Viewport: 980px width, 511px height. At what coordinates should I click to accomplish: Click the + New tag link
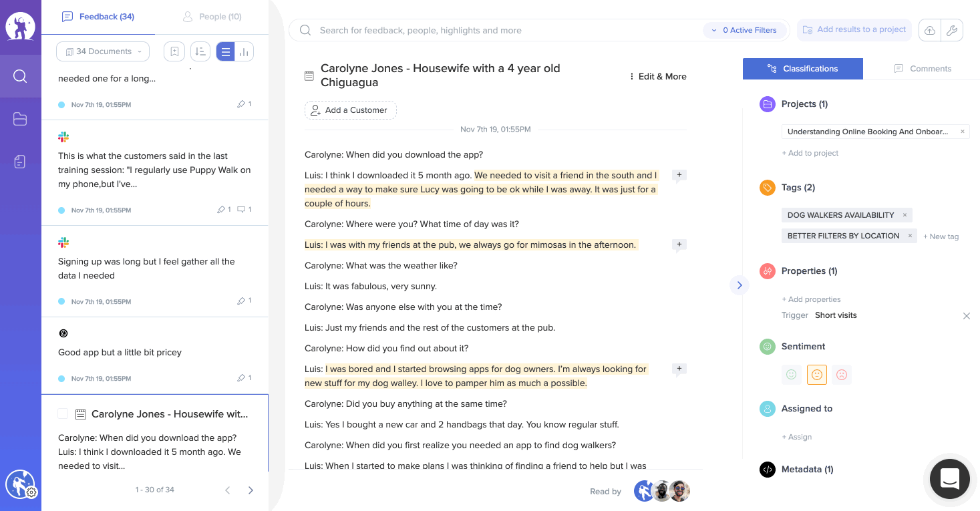[x=941, y=236]
